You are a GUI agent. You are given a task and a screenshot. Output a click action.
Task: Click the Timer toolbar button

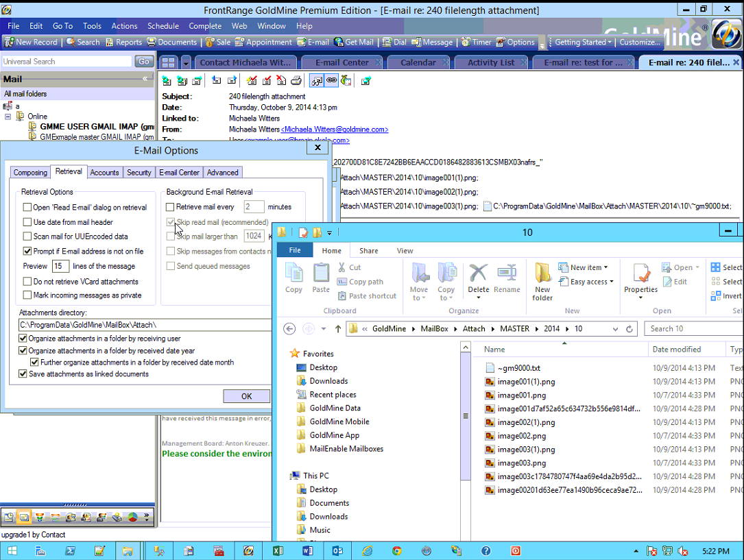(475, 42)
